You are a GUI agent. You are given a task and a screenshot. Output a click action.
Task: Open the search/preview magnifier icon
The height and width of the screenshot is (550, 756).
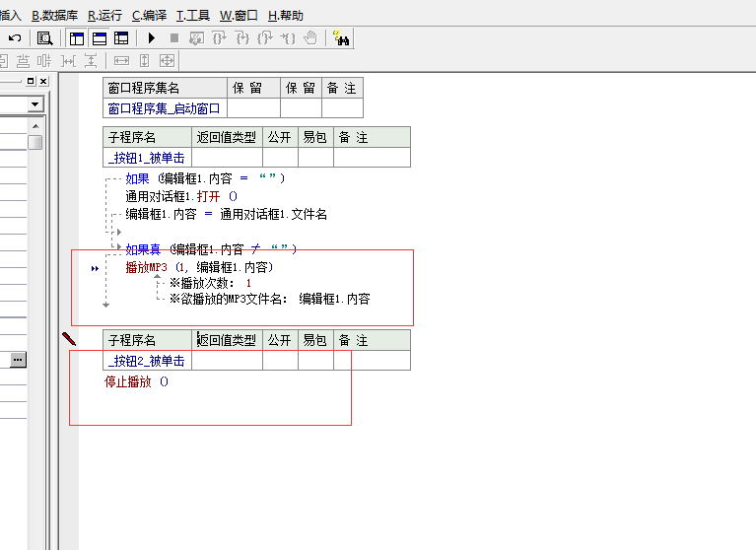click(x=44, y=38)
